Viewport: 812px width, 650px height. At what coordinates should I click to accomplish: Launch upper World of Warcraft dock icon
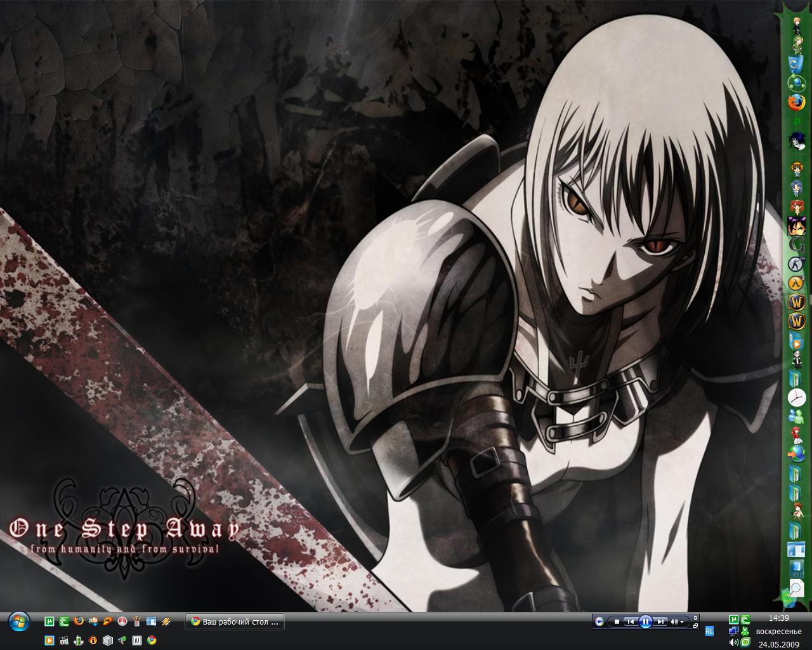click(x=797, y=303)
